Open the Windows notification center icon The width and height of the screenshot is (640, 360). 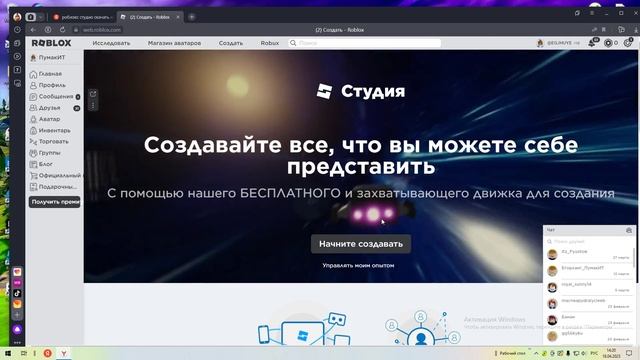(x=629, y=353)
